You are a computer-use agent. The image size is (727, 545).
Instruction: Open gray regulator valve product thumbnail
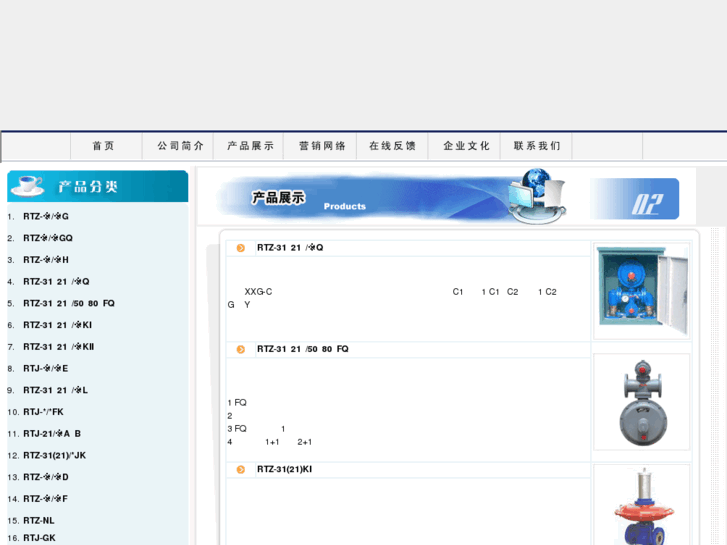click(642, 402)
